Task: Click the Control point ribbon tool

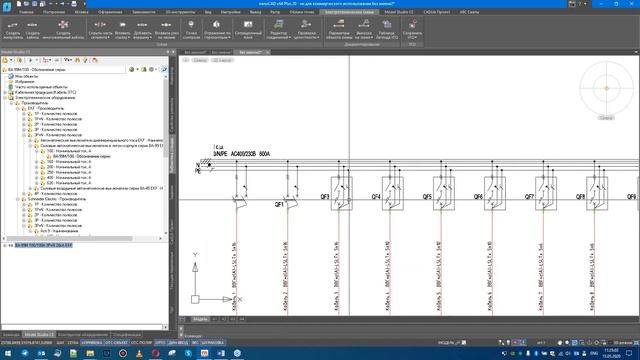Action: coord(191,29)
